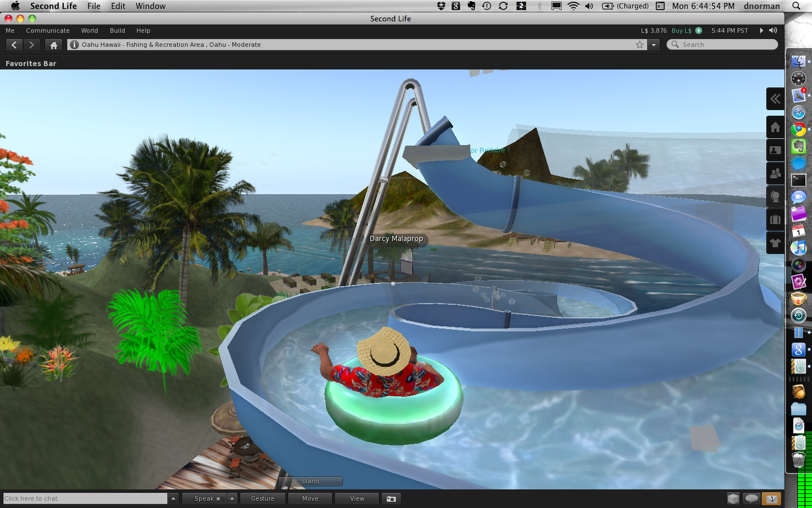Open the Wi-Fi status menu

click(573, 6)
